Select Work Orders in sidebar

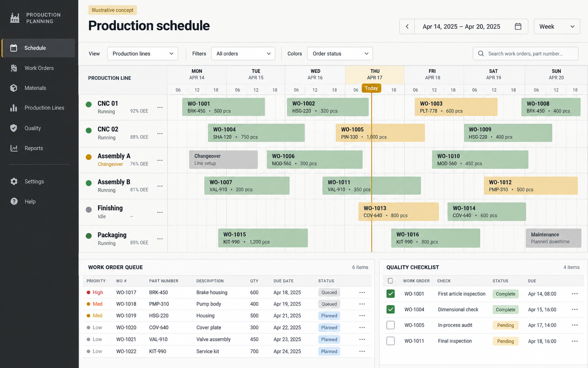(39, 68)
